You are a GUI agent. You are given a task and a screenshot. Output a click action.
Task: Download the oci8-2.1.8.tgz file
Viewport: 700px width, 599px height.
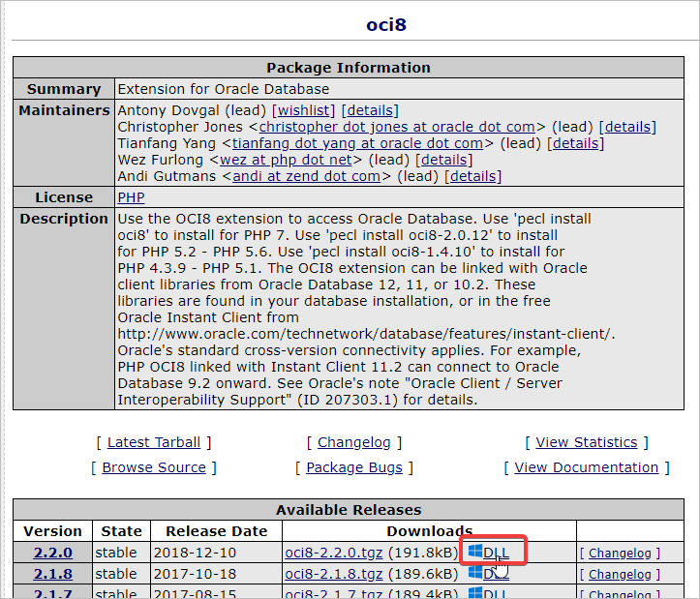pos(334,574)
